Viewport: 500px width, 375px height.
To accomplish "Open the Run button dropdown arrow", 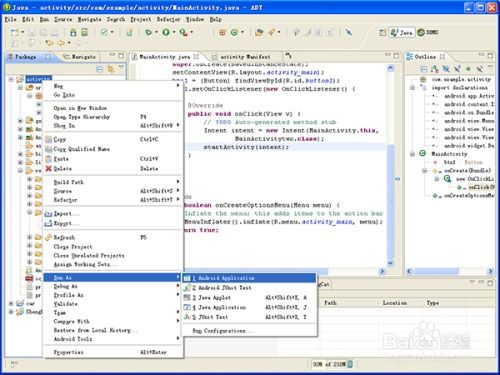I will tap(174, 32).
